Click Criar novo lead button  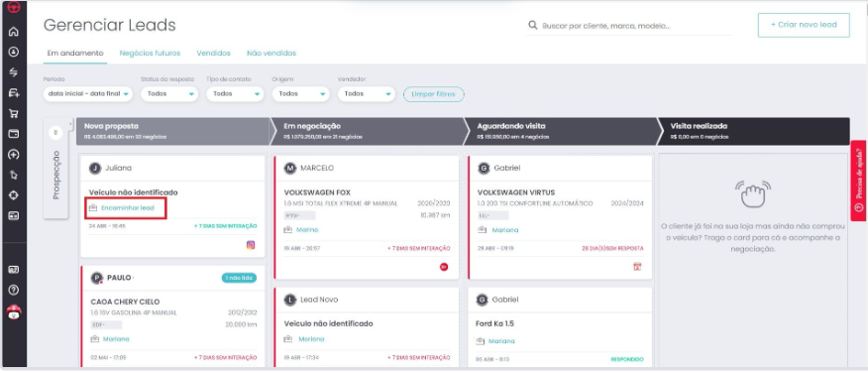point(804,25)
